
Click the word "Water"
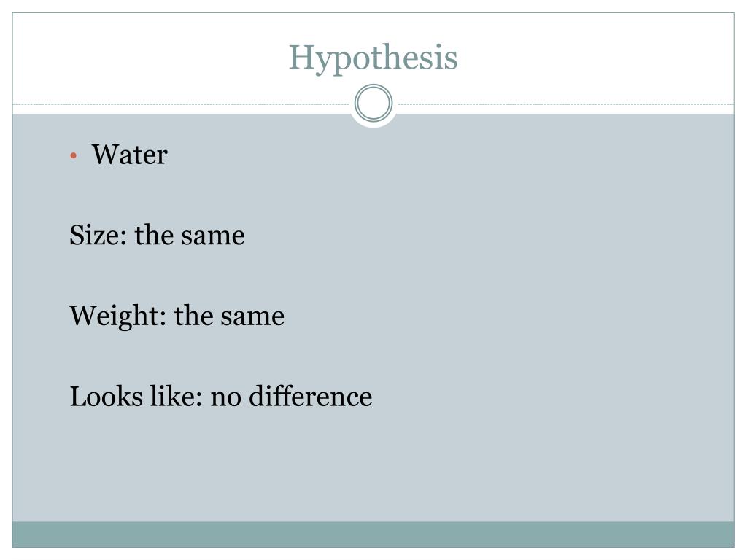coord(130,155)
